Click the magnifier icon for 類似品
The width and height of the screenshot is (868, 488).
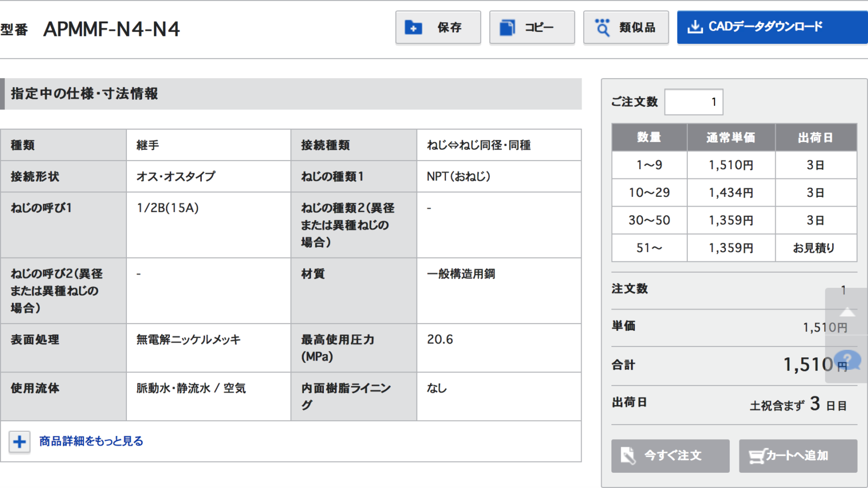coord(602,28)
